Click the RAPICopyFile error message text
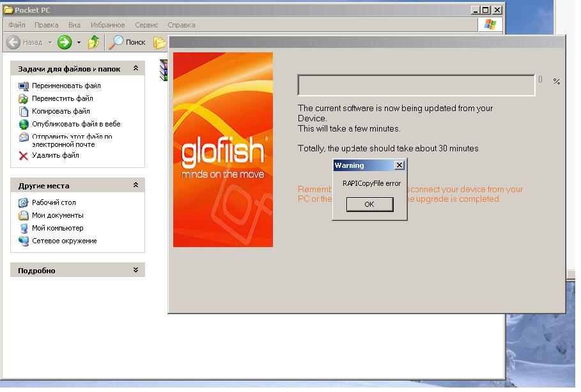 371,183
